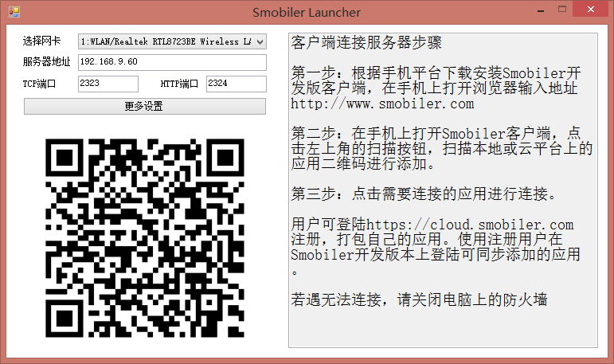Click the HTTP端口 label
Viewport: 614px width, 364px height.
[179, 84]
